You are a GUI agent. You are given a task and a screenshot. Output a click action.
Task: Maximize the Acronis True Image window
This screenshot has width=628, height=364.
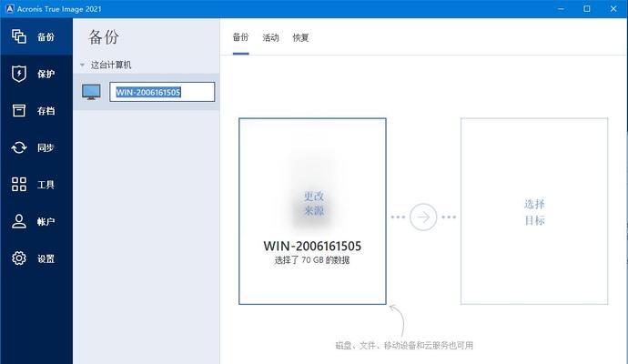point(587,9)
